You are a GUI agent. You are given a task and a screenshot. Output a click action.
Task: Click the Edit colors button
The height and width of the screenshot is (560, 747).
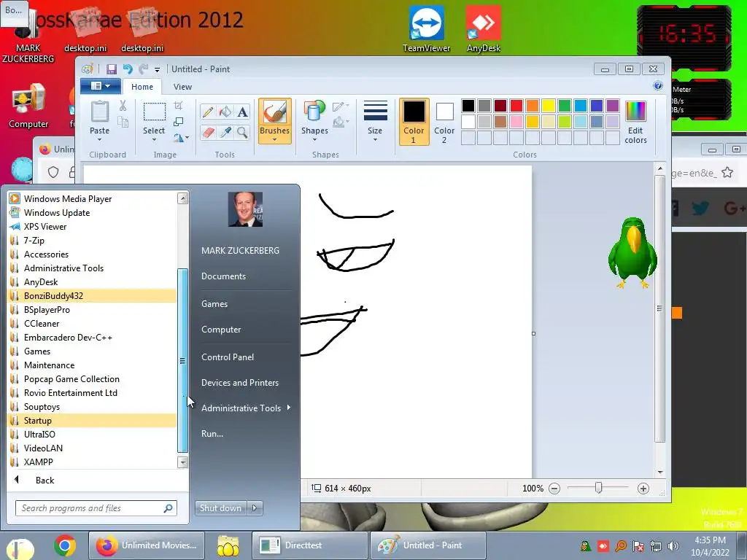[x=635, y=122]
